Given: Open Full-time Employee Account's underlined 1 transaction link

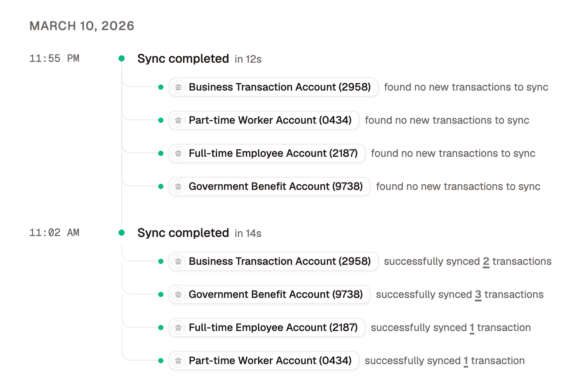Looking at the screenshot, I should point(472,328).
